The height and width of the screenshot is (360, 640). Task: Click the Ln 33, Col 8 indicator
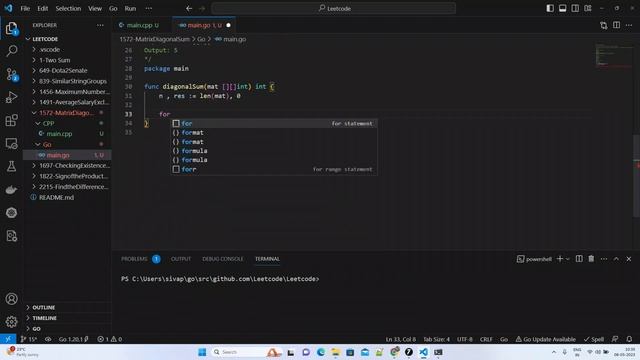click(401, 339)
